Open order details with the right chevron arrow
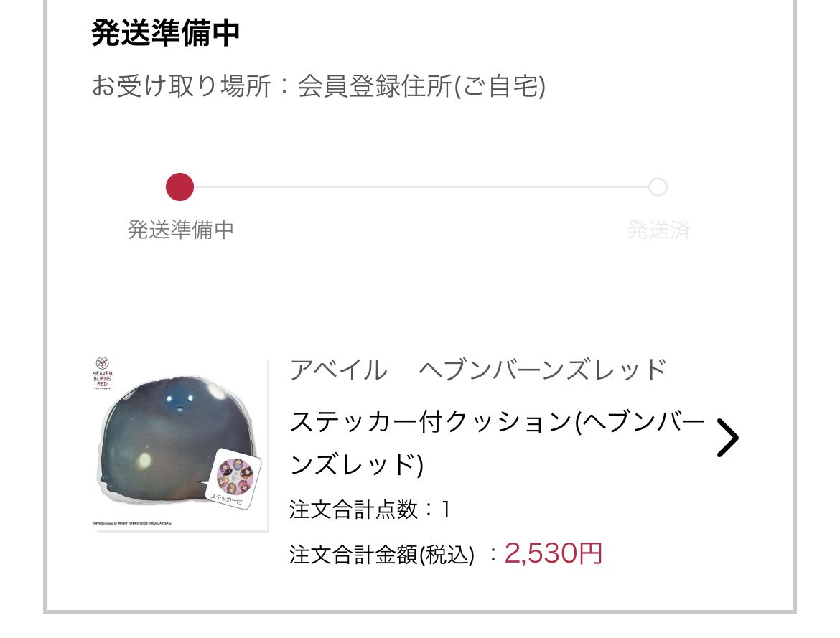This screenshot has width=840, height=638. 727,438
